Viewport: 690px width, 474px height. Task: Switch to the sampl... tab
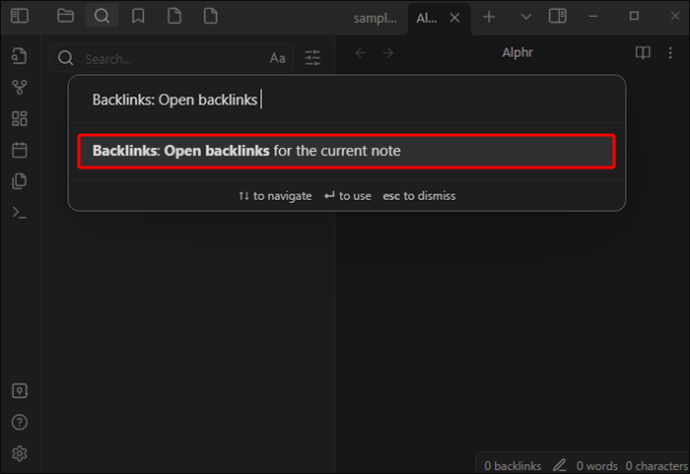[375, 18]
